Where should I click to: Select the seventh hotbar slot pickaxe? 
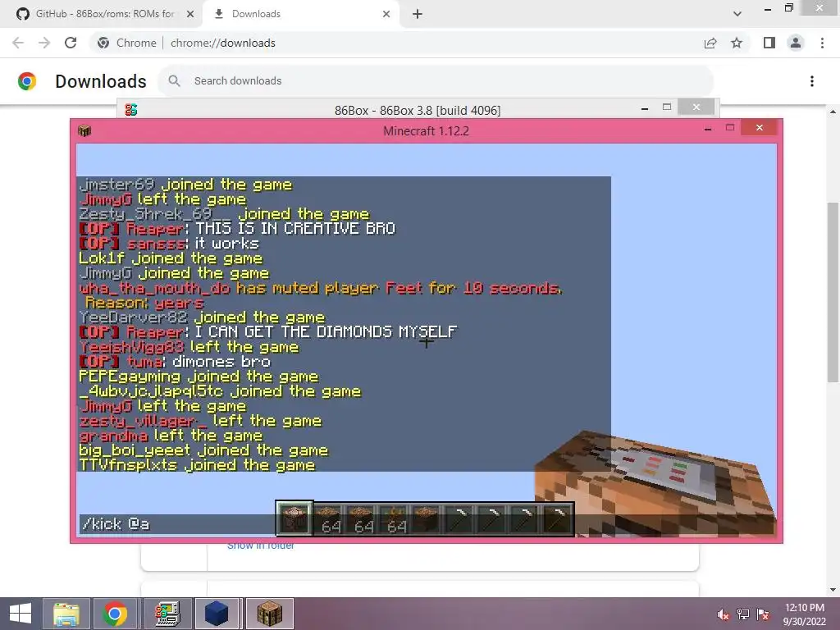pyautogui.click(x=491, y=518)
